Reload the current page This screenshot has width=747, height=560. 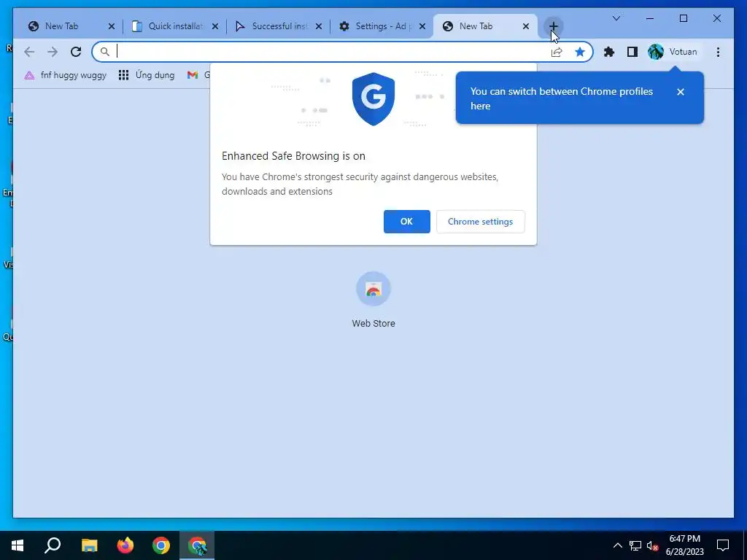click(x=76, y=52)
